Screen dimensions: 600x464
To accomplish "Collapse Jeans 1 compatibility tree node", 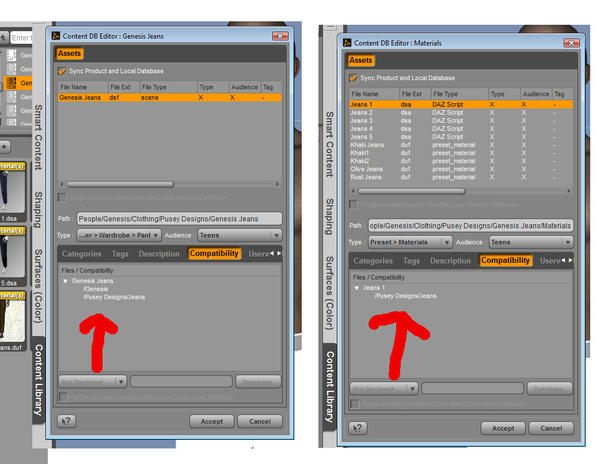I will click(357, 288).
